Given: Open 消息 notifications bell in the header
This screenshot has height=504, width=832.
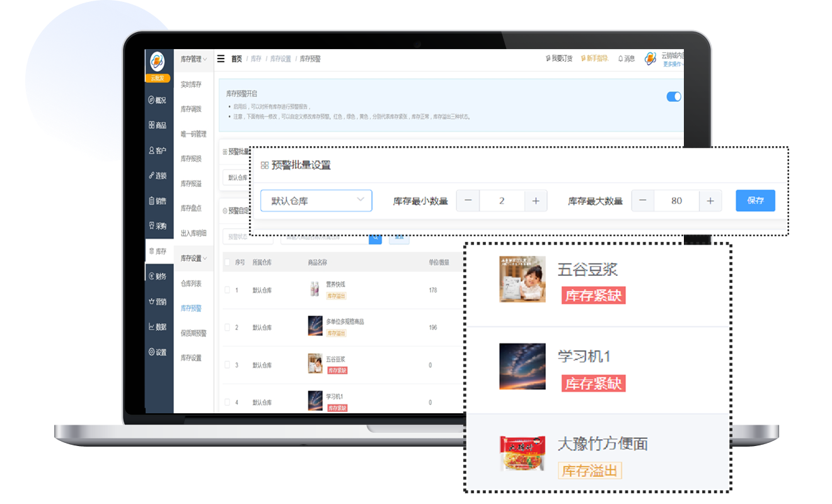Looking at the screenshot, I should click(x=627, y=59).
